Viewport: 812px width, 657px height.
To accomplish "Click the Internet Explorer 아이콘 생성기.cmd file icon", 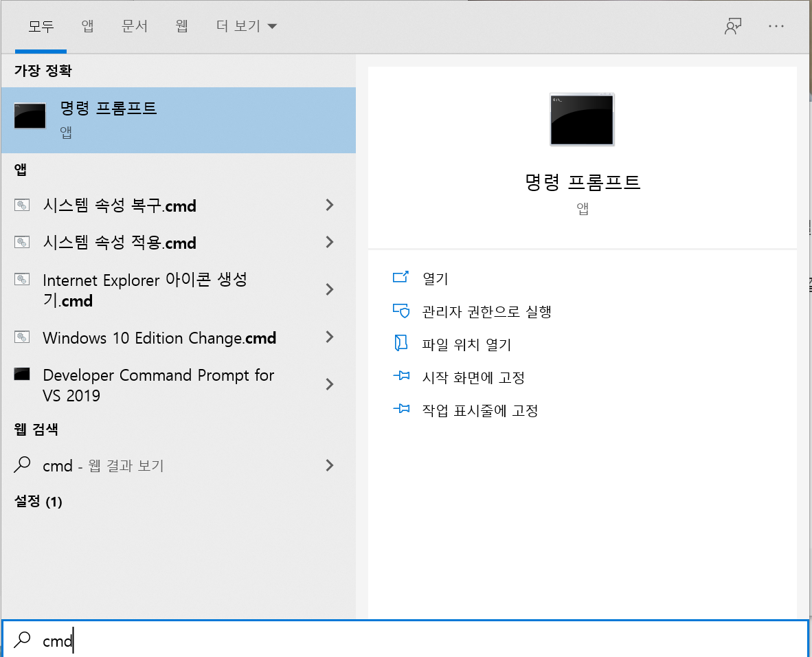I will pyautogui.click(x=22, y=280).
